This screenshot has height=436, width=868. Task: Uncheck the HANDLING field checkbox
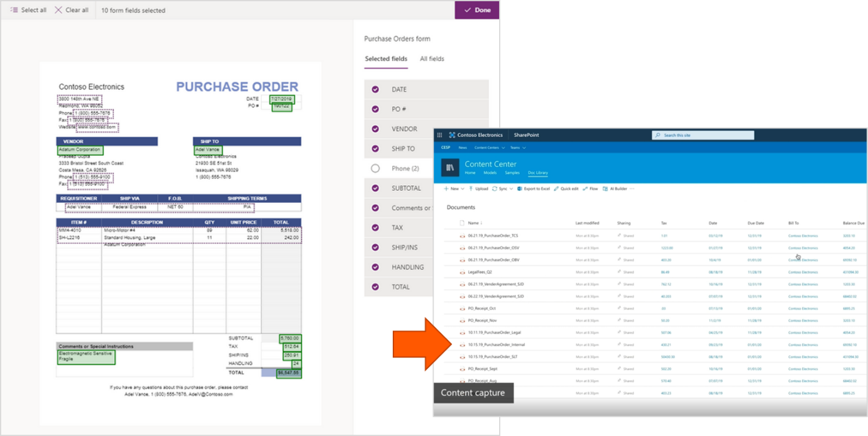[375, 267]
